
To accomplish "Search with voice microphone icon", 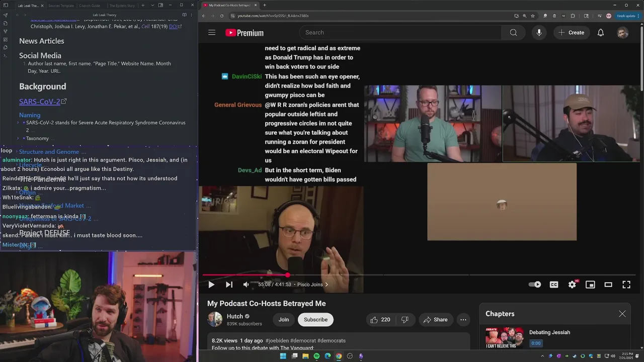I will point(539,33).
